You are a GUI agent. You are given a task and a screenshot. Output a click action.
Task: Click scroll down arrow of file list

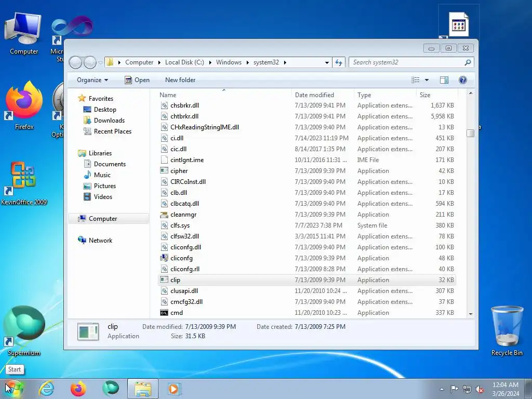click(471, 314)
